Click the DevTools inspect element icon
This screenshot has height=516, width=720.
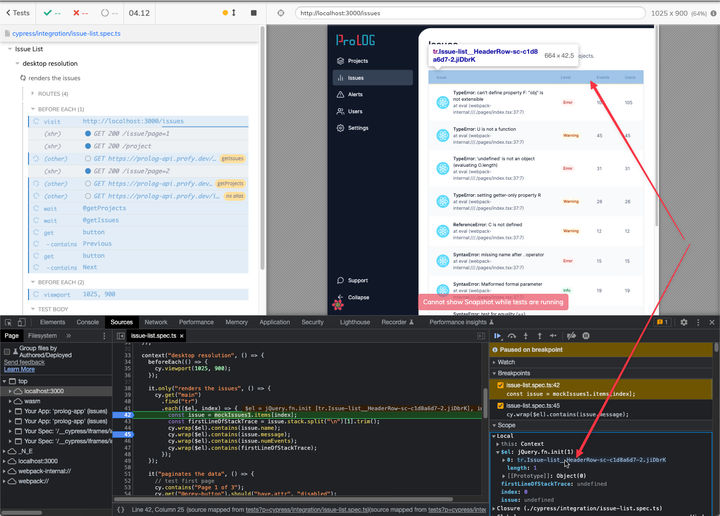pos(8,322)
